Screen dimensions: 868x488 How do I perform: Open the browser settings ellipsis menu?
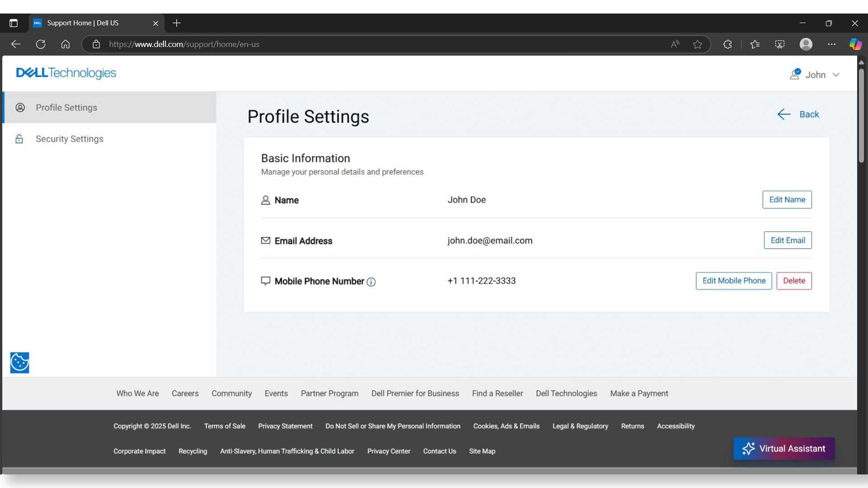832,44
